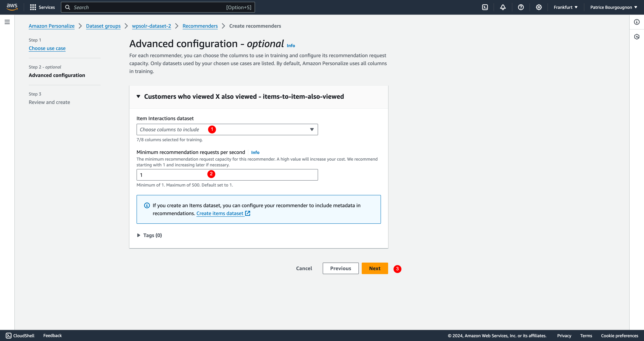The image size is (644, 341).
Task: Click the Advanced configuration step label
Action: coord(57,75)
